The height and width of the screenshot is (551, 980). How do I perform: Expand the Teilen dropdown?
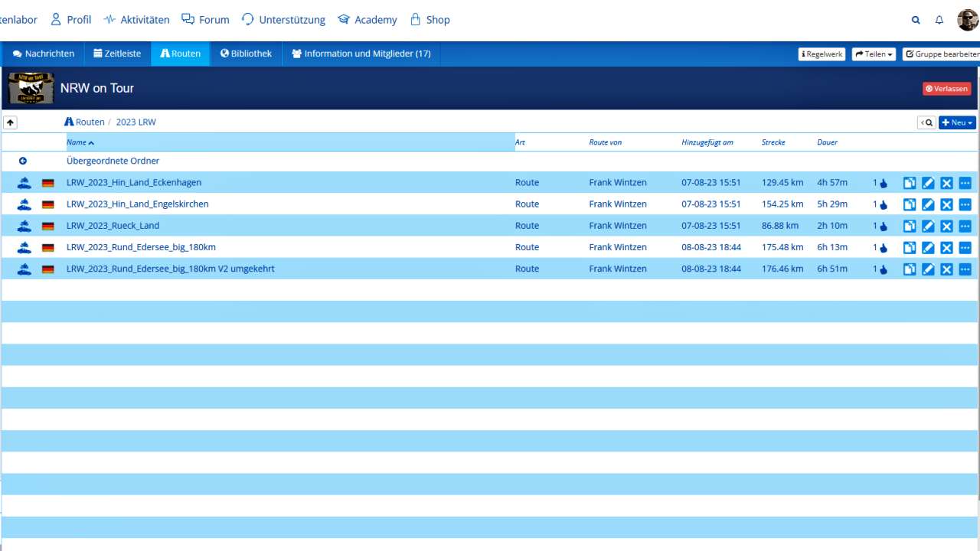[874, 54]
